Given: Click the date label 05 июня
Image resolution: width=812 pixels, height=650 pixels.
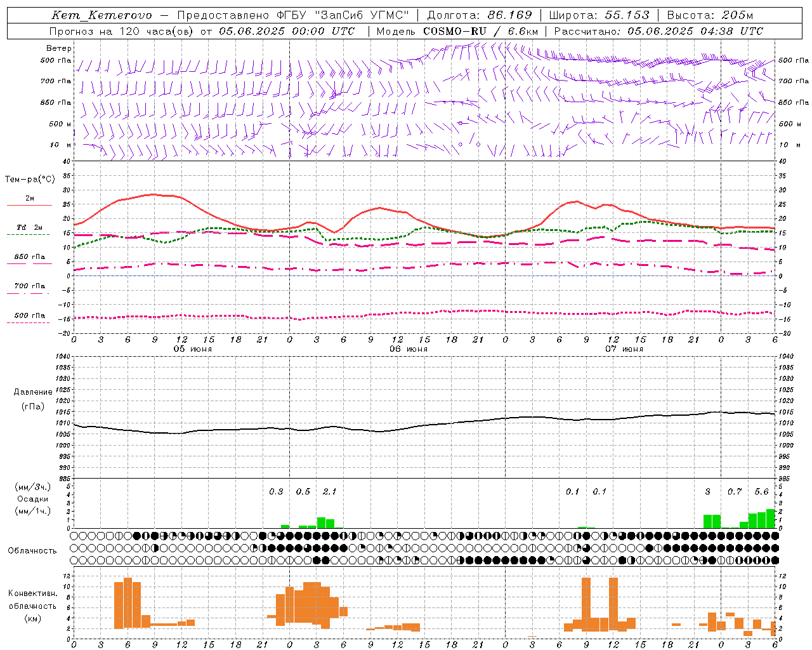Looking at the screenshot, I should click(193, 349).
